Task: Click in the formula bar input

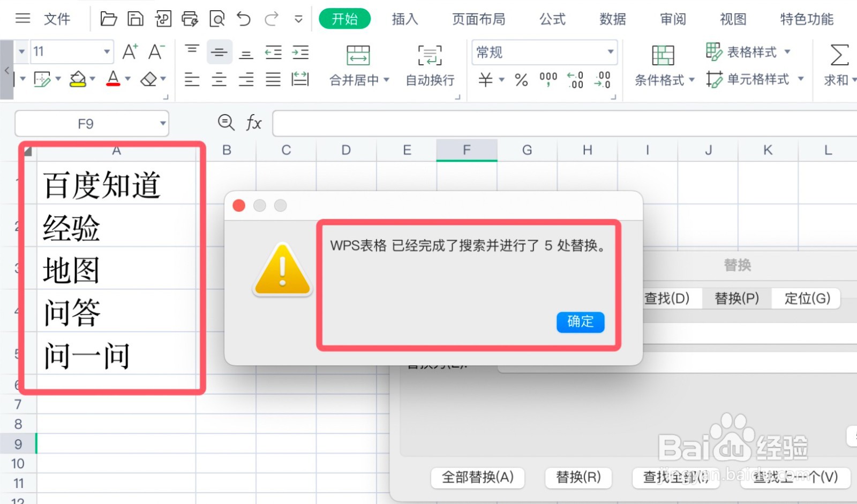Action: tap(565, 123)
